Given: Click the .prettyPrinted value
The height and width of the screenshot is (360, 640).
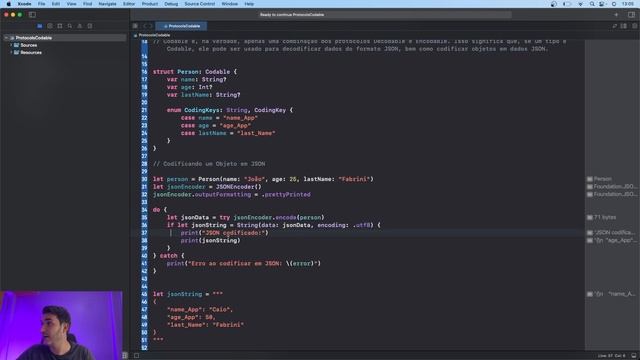Looking at the screenshot, I should (x=286, y=194).
